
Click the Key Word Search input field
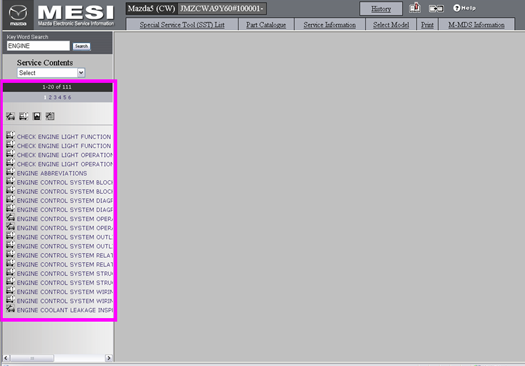click(38, 46)
